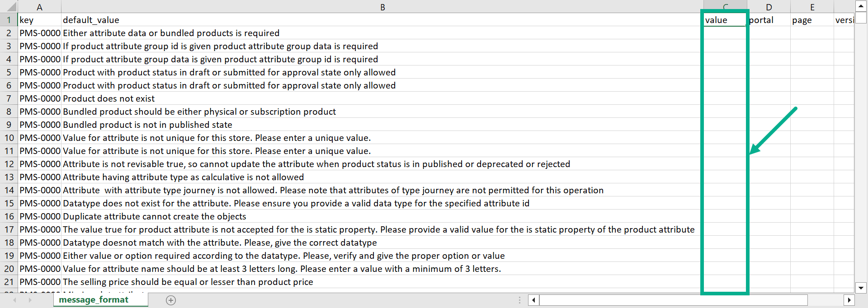Select column D by its header
Screen dimensions: 868x308
click(x=769, y=7)
